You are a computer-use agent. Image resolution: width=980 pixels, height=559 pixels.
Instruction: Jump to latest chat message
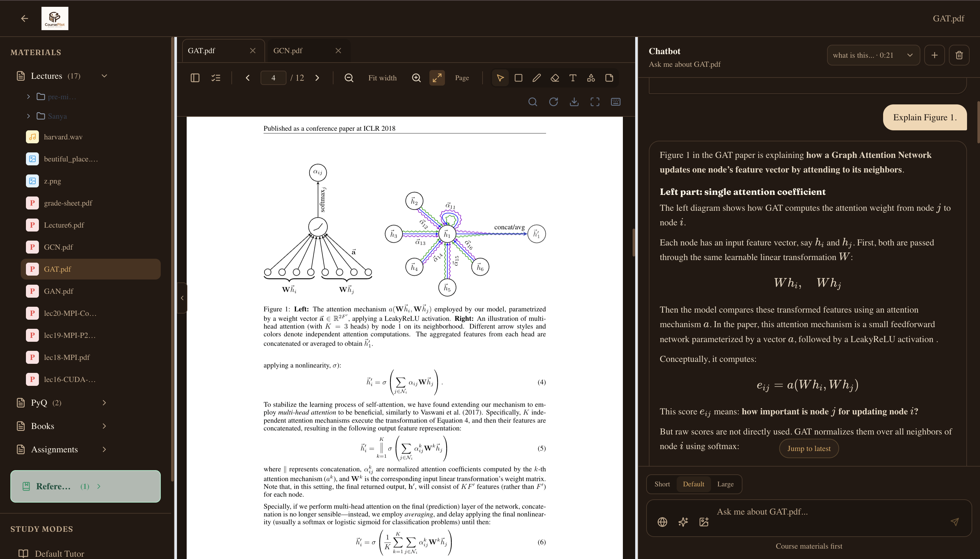(809, 448)
